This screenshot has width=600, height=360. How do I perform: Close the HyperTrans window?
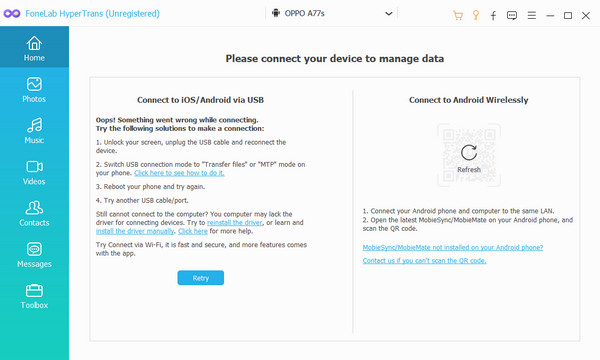pos(585,16)
